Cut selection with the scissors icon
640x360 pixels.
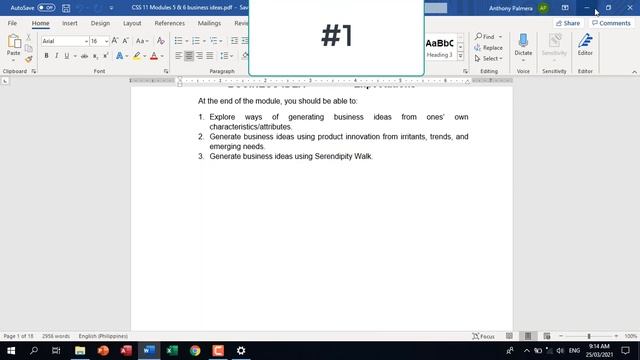coord(29,38)
